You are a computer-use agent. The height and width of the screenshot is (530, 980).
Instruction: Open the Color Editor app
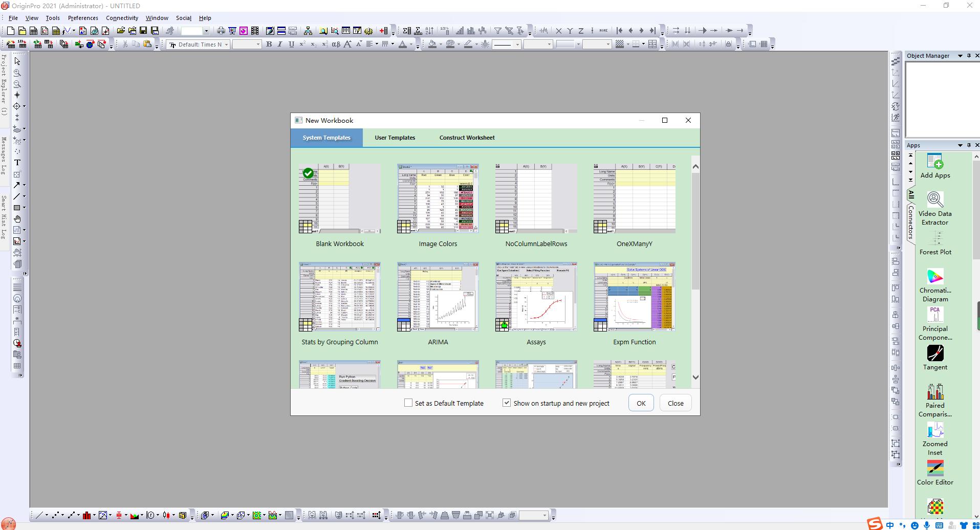tap(935, 469)
